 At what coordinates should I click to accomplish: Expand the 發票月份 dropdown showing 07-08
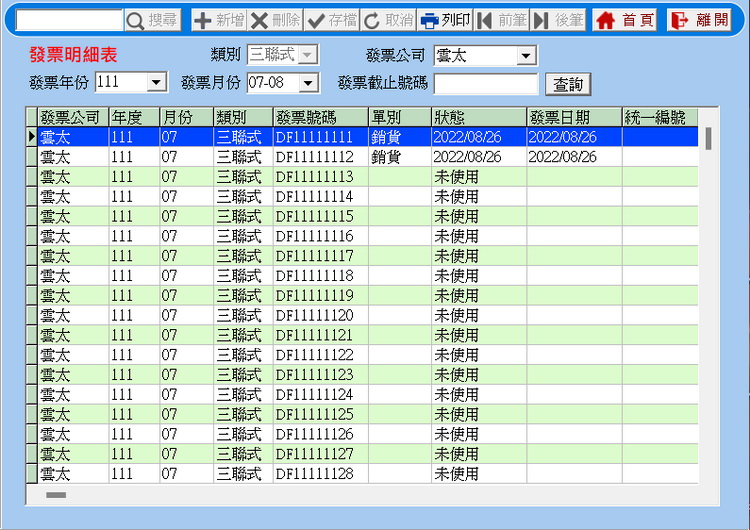click(308, 83)
